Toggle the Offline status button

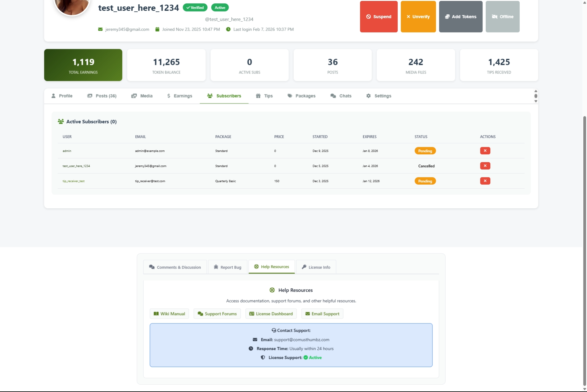(x=502, y=17)
